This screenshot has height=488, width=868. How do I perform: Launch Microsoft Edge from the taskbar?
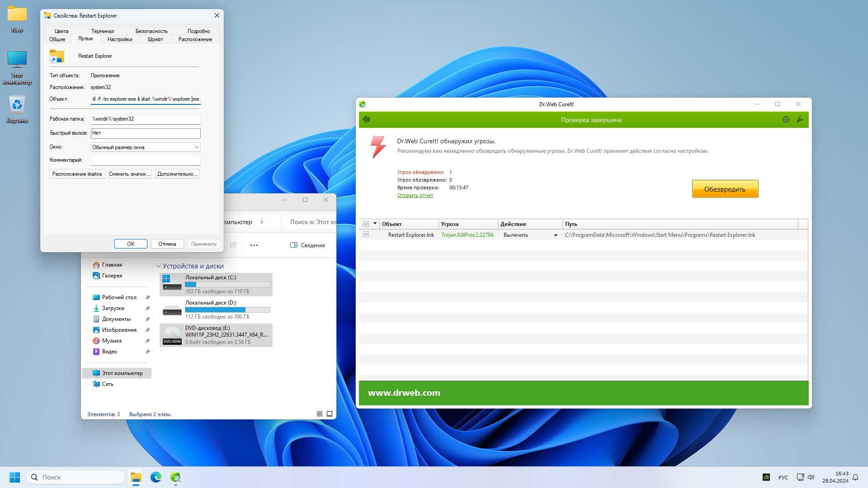coord(156,477)
